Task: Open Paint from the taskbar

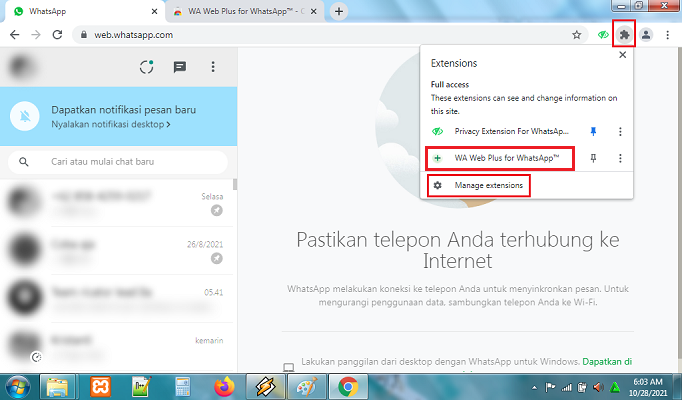Action: tap(307, 387)
